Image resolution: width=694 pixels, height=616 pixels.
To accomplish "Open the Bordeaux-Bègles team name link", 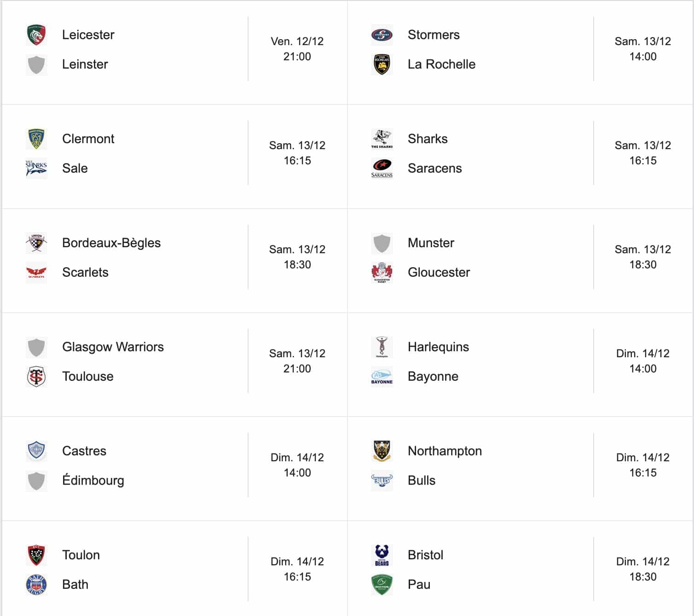I will (x=111, y=243).
